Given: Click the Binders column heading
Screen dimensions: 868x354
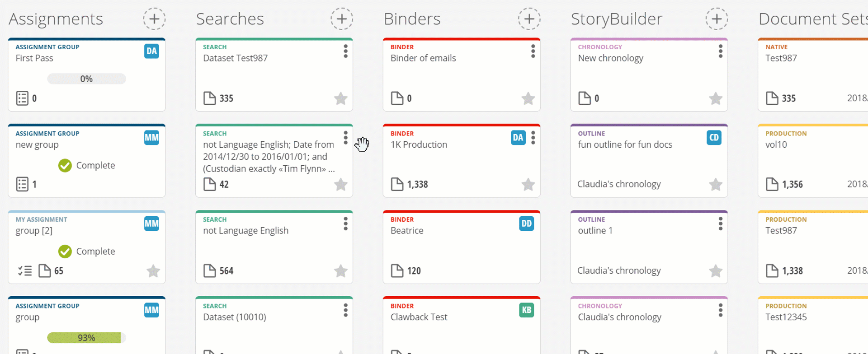Looking at the screenshot, I should (x=412, y=19).
